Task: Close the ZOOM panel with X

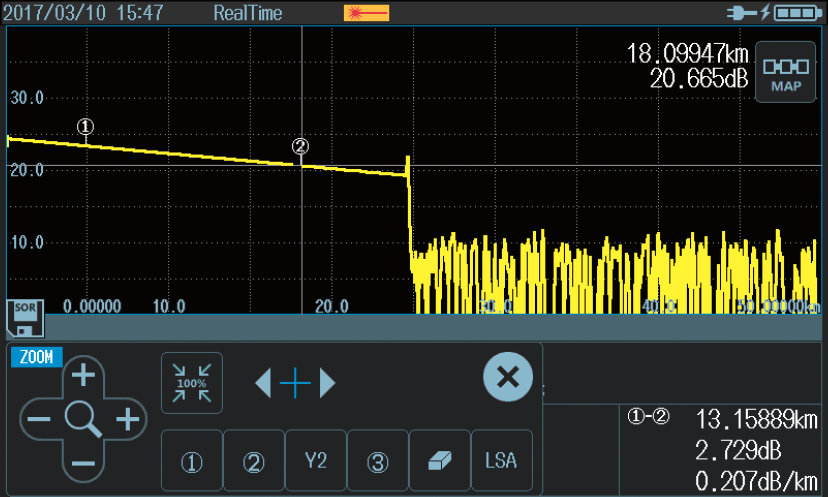Action: pyautogui.click(x=507, y=377)
